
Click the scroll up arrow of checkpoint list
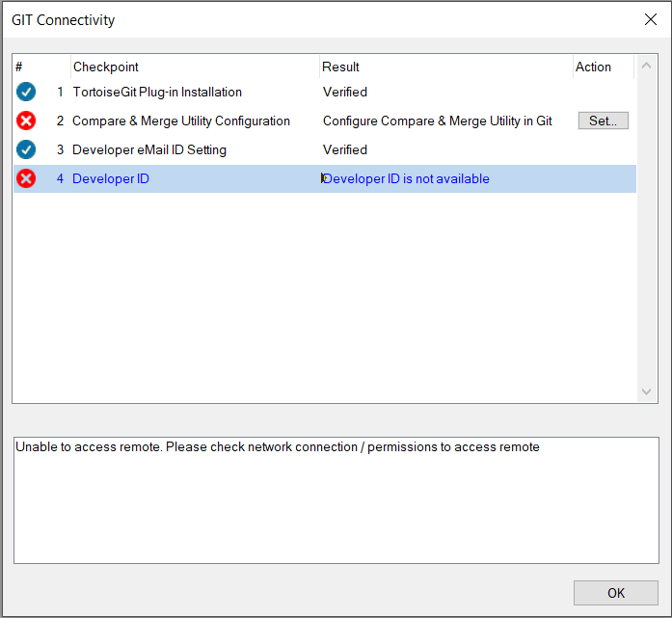(x=647, y=66)
